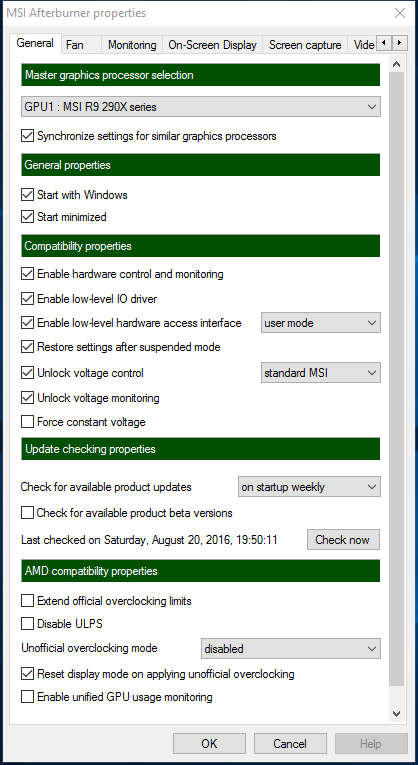The width and height of the screenshot is (418, 765).
Task: Click the Unofficial overclocking mode label
Action: [x=89, y=648]
